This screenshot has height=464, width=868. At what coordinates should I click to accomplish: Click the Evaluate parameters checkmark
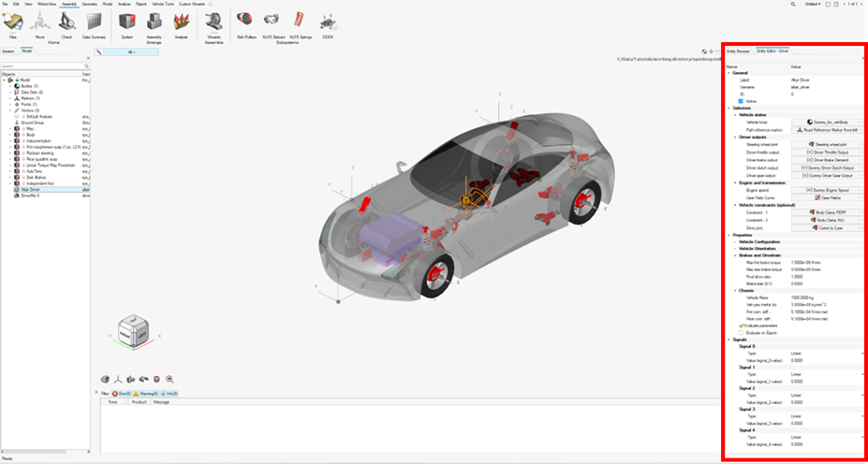(740, 326)
